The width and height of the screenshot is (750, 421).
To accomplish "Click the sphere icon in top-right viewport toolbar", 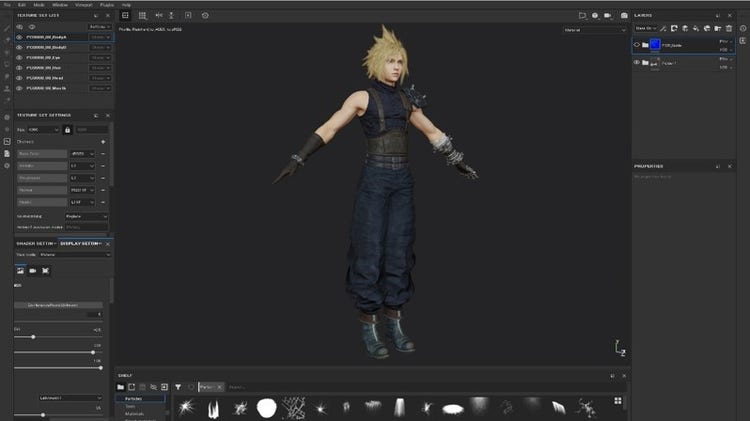I will click(x=595, y=15).
